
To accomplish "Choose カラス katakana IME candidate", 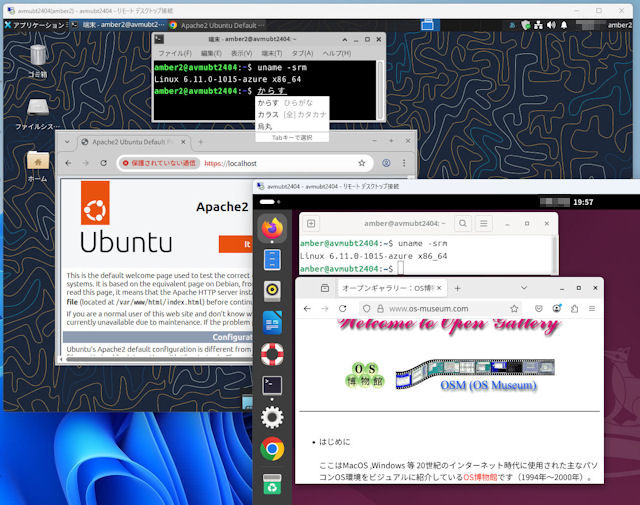I will pyautogui.click(x=292, y=115).
